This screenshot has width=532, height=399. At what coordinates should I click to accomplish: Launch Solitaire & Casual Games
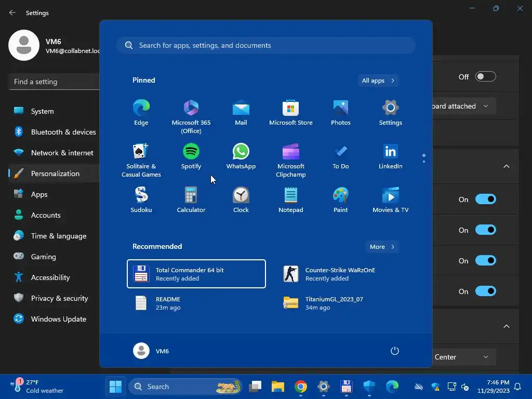tap(141, 160)
